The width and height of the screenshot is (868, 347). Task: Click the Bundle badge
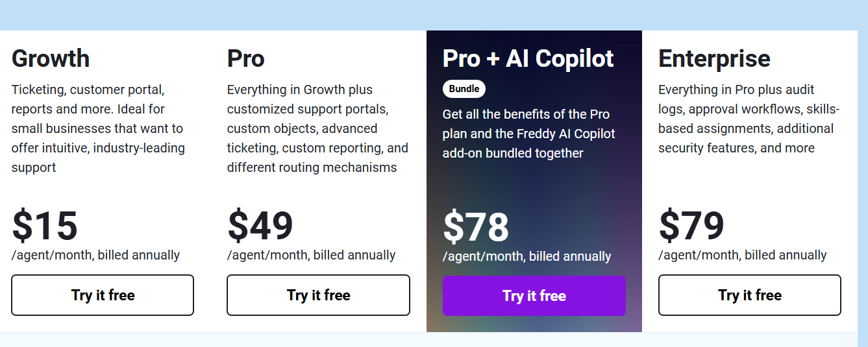[464, 89]
